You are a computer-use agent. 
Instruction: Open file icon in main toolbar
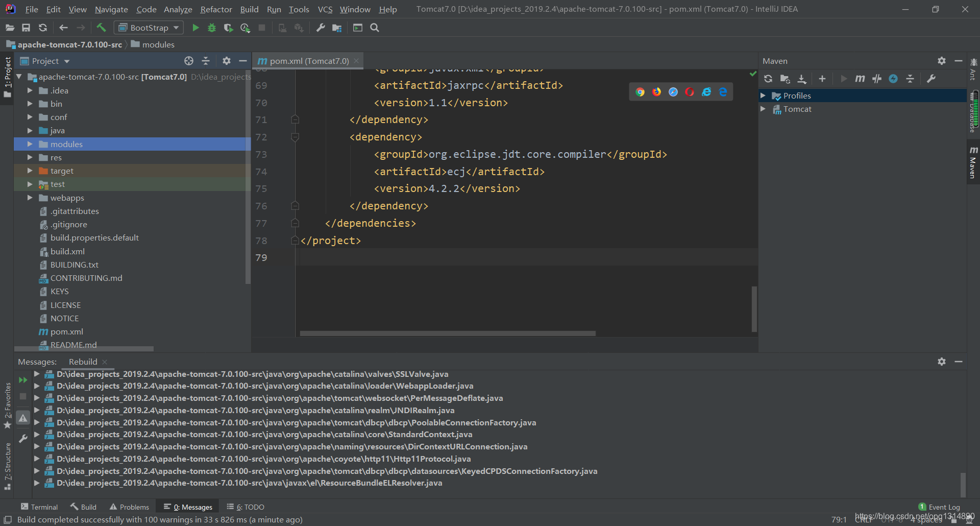[x=10, y=28]
